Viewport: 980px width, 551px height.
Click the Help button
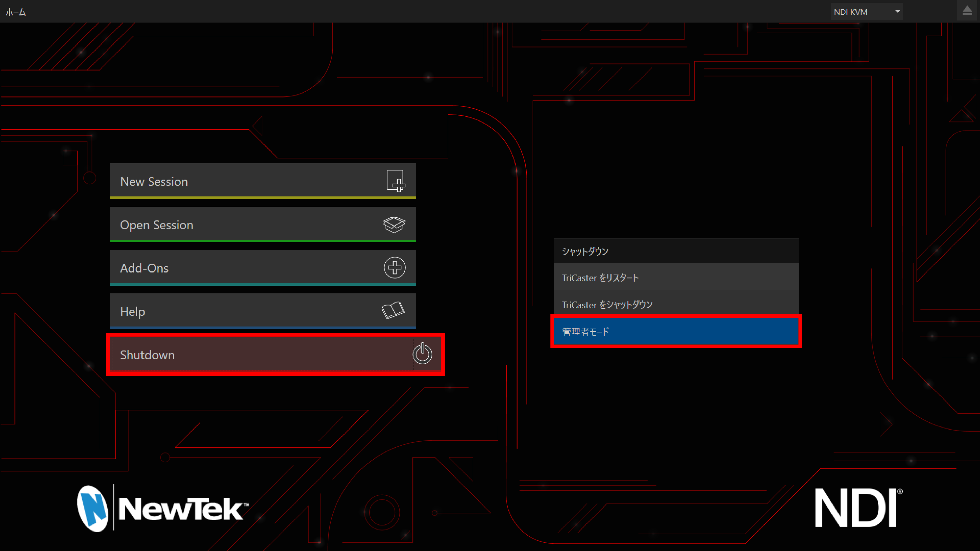[262, 311]
